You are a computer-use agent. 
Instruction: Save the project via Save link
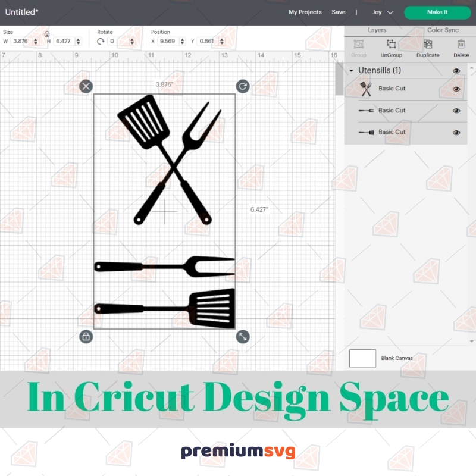coord(339,12)
